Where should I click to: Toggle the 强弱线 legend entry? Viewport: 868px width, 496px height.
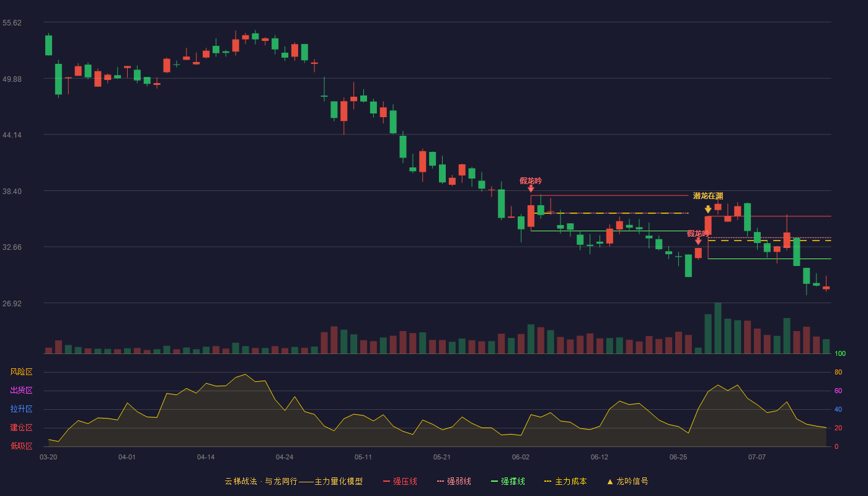pyautogui.click(x=454, y=481)
